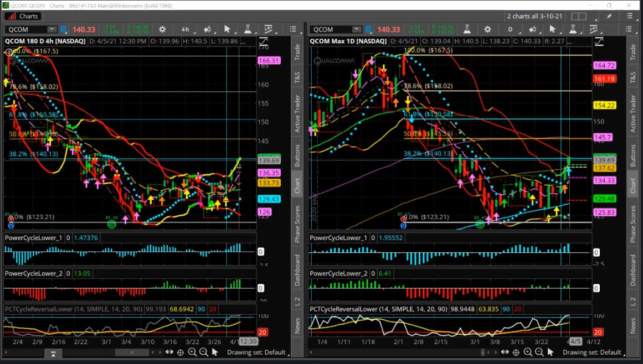Click the left chart's horizontal scrollbar thumb
The width and height of the screenshot is (643, 364).
click(132, 352)
